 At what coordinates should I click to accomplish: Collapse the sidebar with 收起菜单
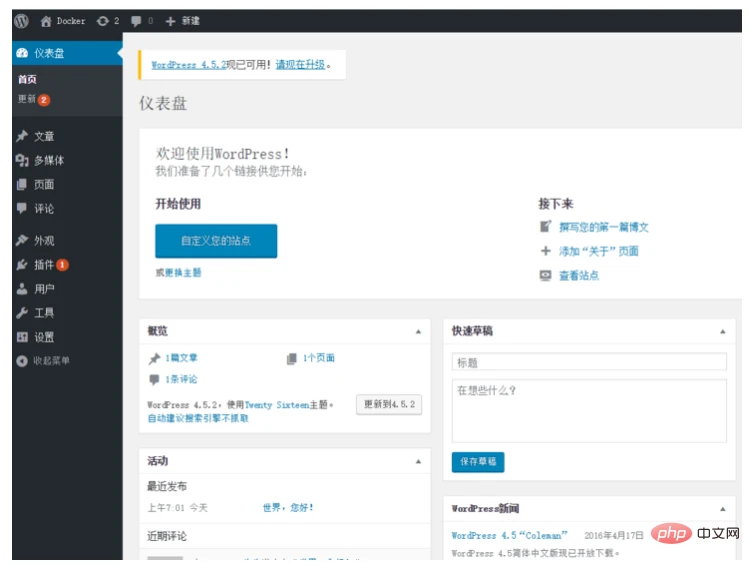pos(50,361)
